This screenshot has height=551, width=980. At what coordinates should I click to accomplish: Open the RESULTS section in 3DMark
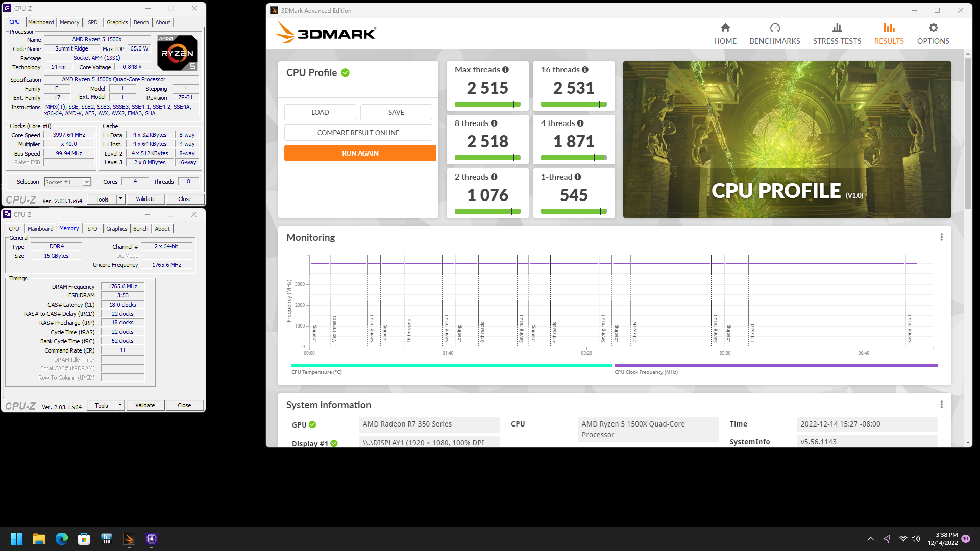889,34
